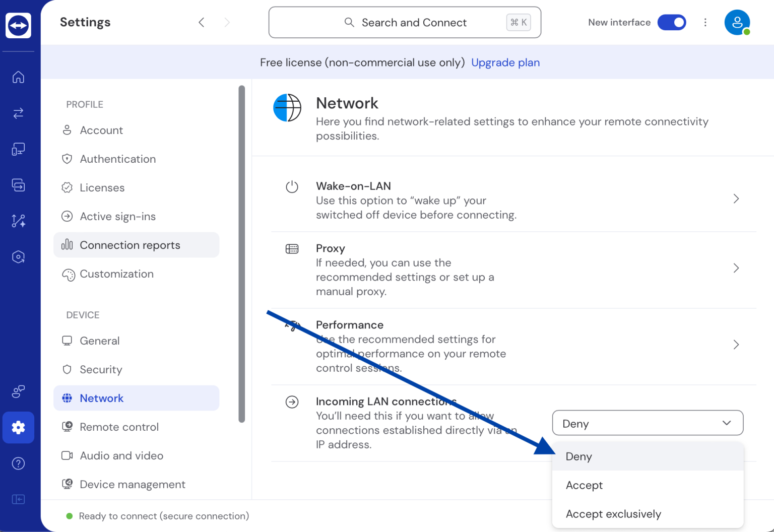Switch to the Security settings section

[101, 369]
